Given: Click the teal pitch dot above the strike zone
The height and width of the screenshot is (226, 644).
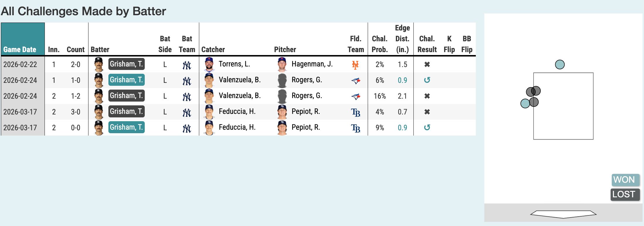Looking at the screenshot, I should point(560,64).
